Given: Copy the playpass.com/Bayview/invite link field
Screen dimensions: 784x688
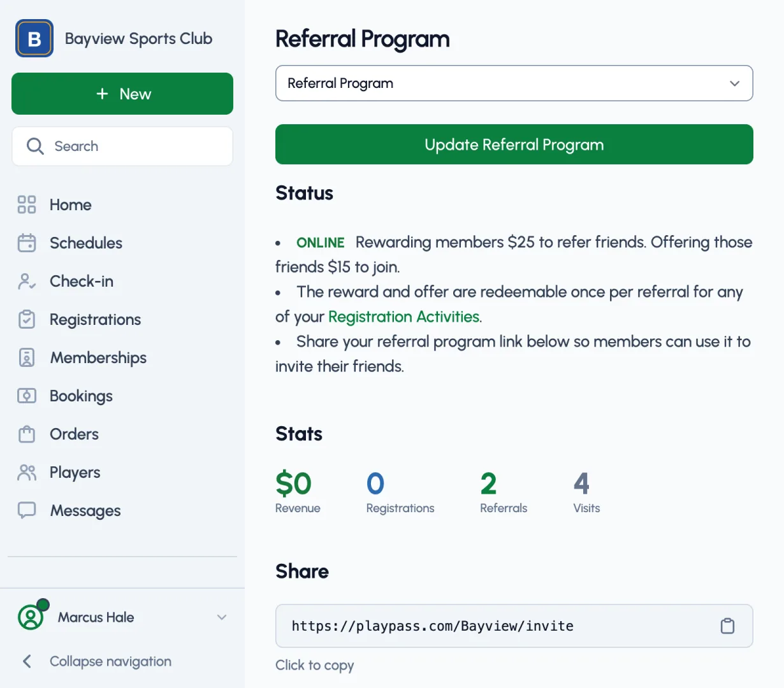Looking at the screenshot, I should [514, 626].
